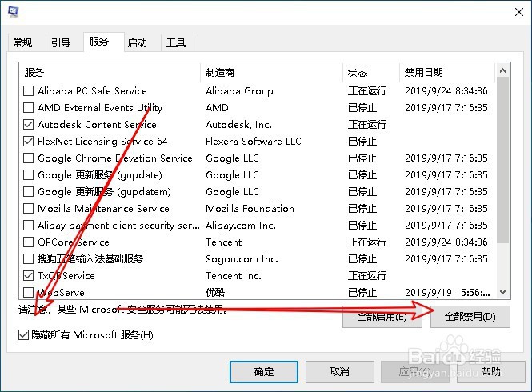Toggle 隐藏所有 Microsoft 服务 checkbox
The width and height of the screenshot is (532, 392).
pyautogui.click(x=23, y=335)
